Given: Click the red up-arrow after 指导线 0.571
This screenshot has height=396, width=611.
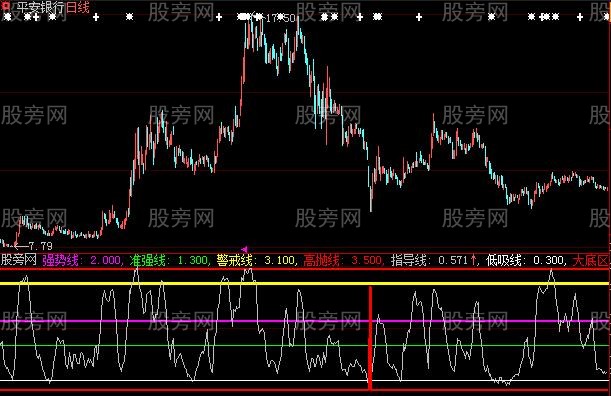Looking at the screenshot, I should point(474,260).
